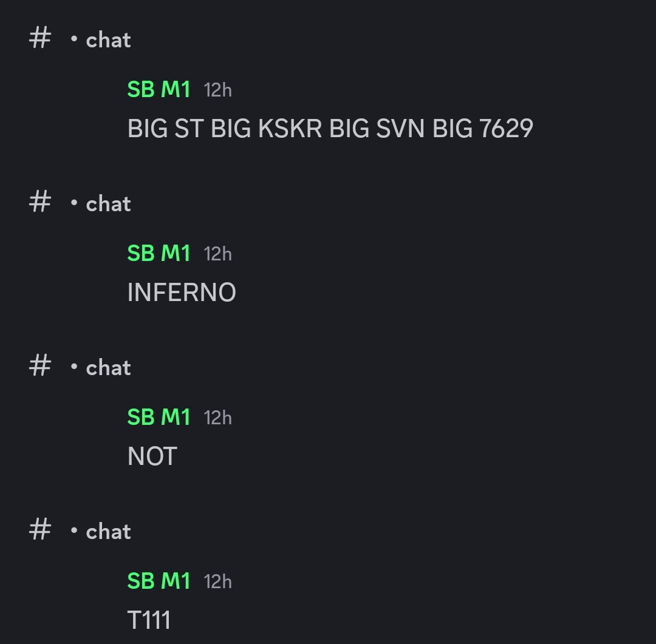
Task: Click username SB M1 on the NOT message
Action: tap(159, 418)
